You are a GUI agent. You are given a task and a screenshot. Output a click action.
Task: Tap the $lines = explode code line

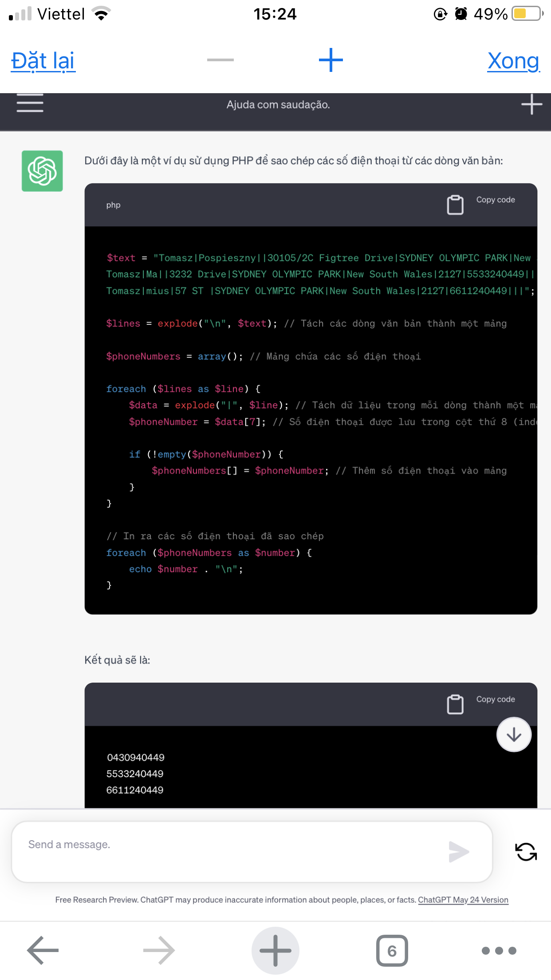click(x=306, y=324)
